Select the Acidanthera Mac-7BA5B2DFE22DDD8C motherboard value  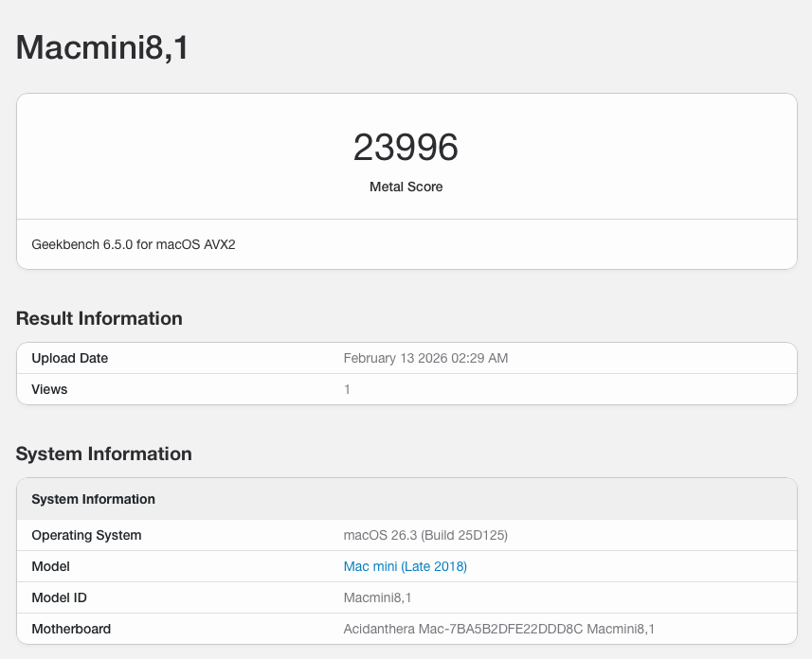pyautogui.click(x=499, y=629)
